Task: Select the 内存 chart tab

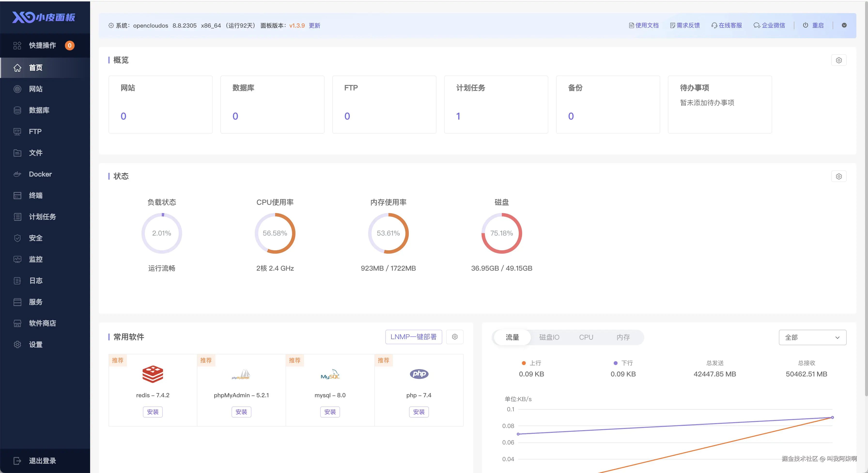Action: (623, 337)
